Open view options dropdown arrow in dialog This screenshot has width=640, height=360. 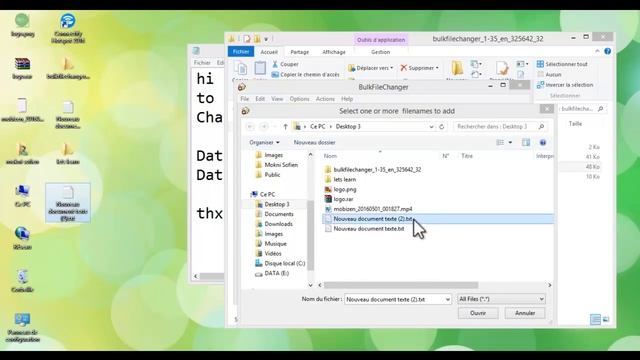[510, 142]
